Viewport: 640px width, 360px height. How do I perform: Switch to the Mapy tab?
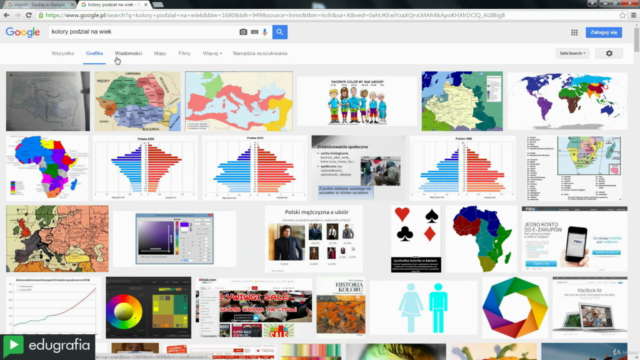[160, 53]
